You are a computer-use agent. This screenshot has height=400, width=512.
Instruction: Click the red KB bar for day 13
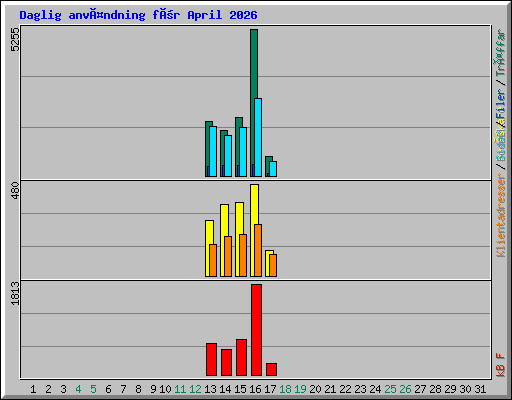(211, 360)
